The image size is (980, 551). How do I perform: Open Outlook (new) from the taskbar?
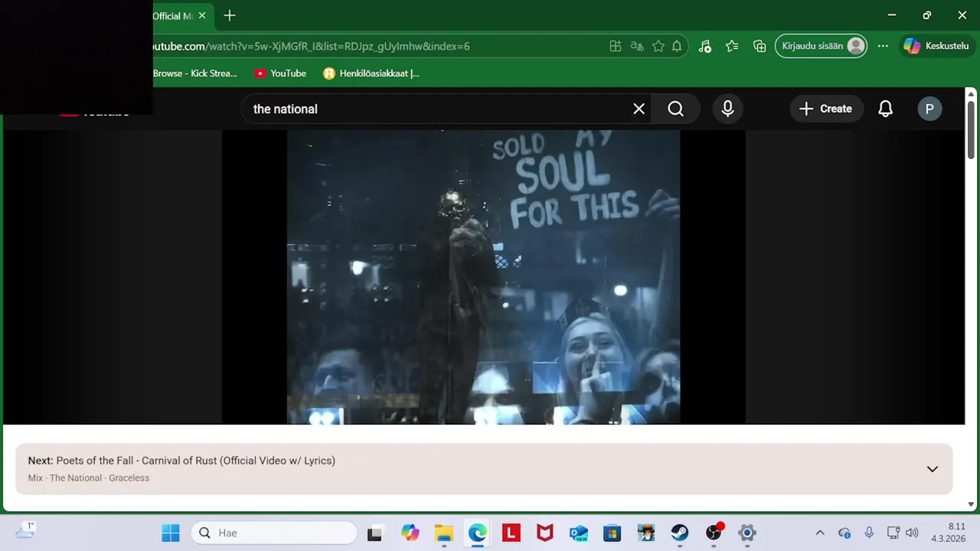pyautogui.click(x=579, y=533)
